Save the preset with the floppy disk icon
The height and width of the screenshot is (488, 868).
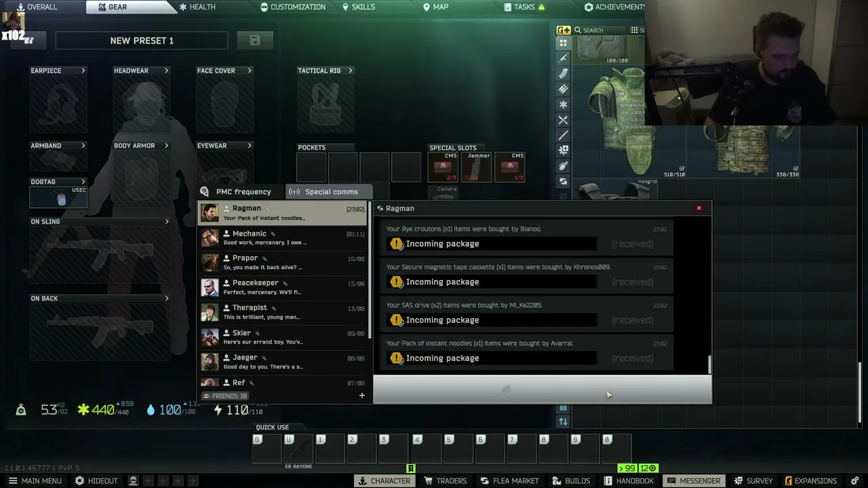click(x=255, y=41)
